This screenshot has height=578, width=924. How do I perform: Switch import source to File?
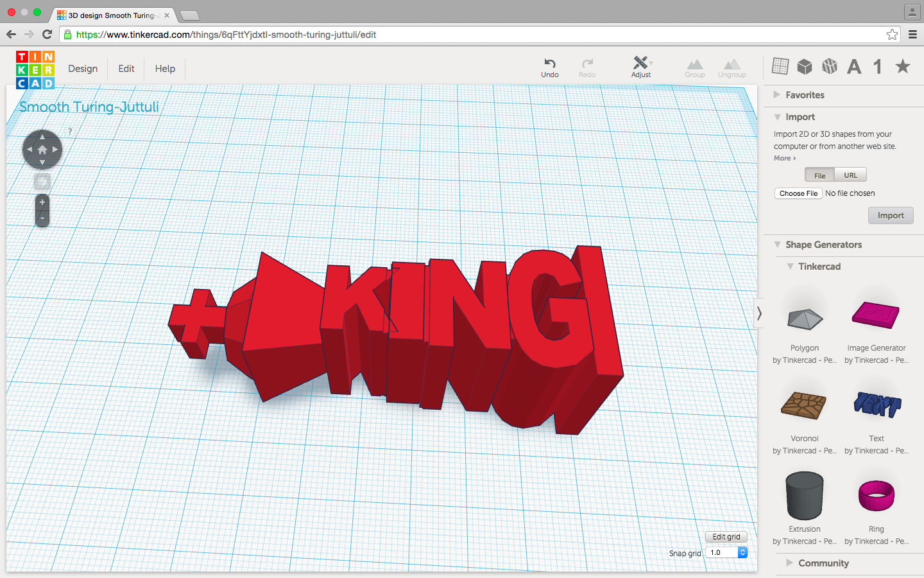pos(819,175)
